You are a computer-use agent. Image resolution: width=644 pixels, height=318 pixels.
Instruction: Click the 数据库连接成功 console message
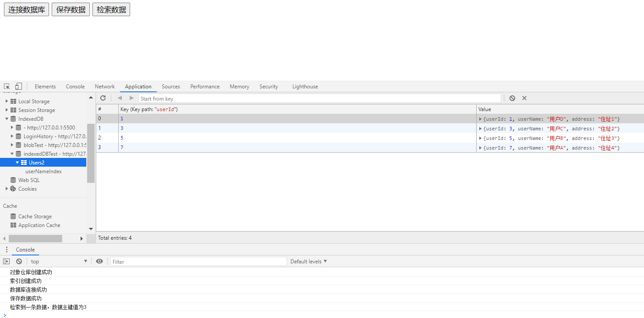[28, 290]
